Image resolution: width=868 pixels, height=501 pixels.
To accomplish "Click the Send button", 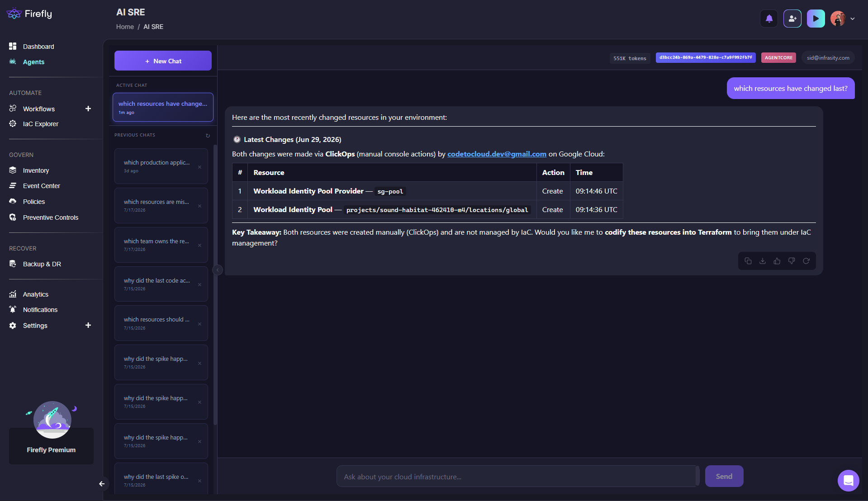I will [724, 476].
